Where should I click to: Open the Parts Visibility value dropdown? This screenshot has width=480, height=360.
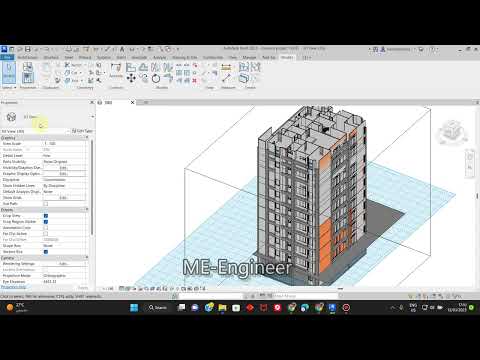click(x=65, y=162)
